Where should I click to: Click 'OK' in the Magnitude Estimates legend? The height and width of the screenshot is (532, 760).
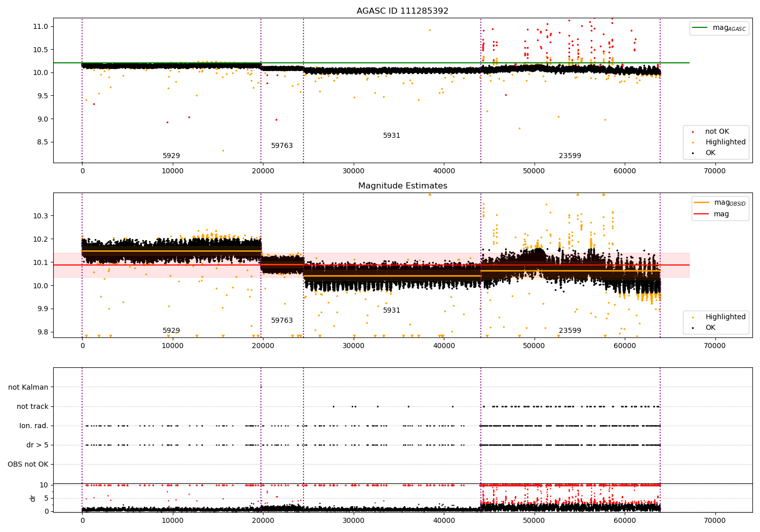pyautogui.click(x=710, y=327)
